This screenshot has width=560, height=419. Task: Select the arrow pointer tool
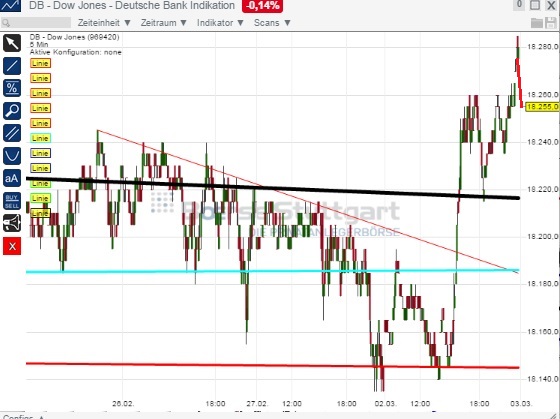click(12, 43)
